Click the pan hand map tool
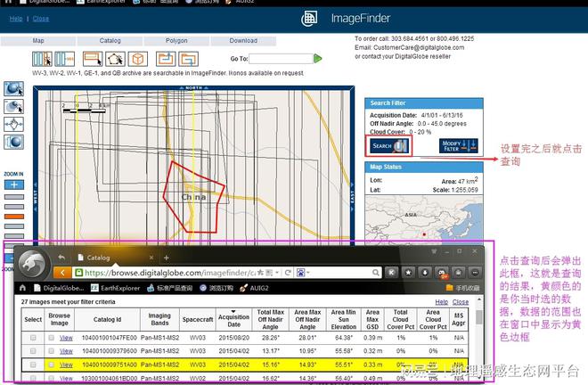Image resolution: width=588 pixels, height=385 pixels. pyautogui.click(x=14, y=124)
